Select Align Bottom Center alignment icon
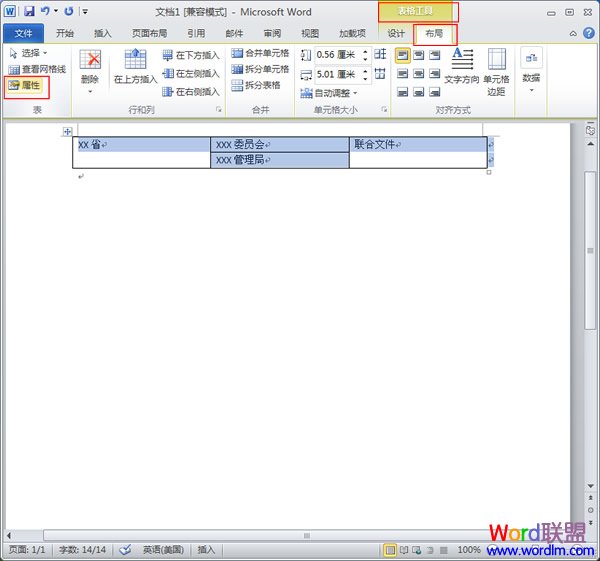 [419, 91]
